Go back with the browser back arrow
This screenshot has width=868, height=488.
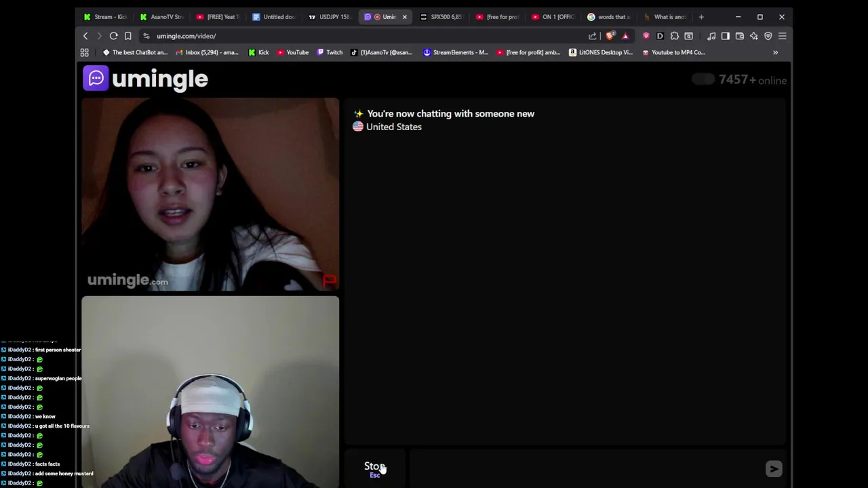click(85, 36)
